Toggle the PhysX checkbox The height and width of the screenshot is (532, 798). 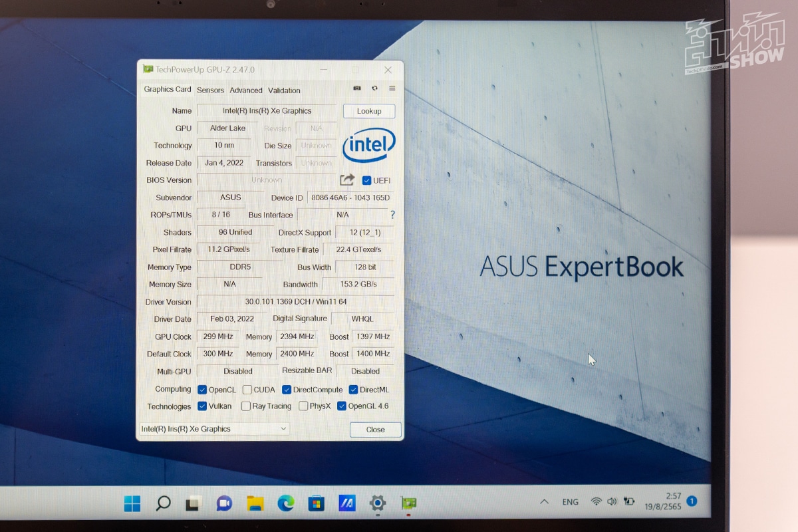(303, 406)
